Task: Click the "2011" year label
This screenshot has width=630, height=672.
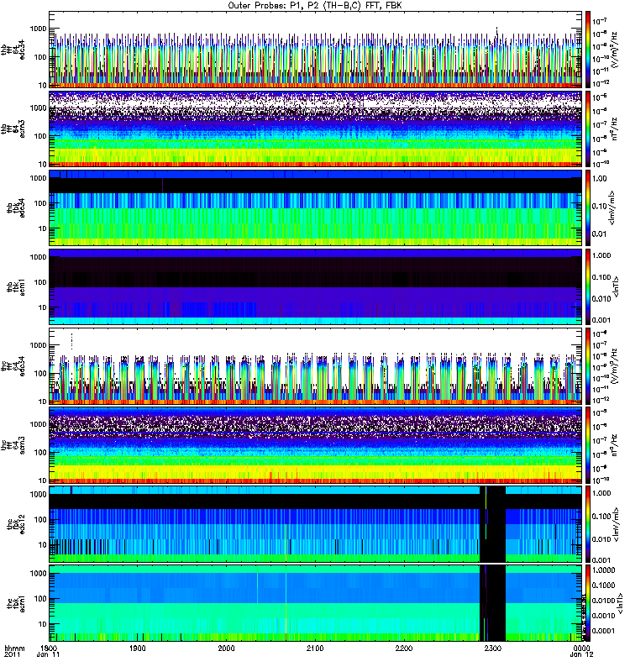Action: click(x=12, y=655)
